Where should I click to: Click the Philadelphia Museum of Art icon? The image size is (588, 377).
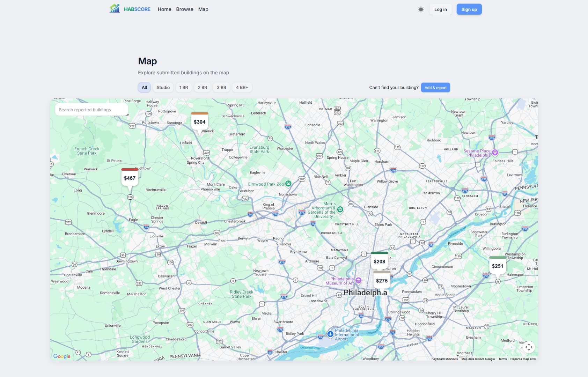358,280
